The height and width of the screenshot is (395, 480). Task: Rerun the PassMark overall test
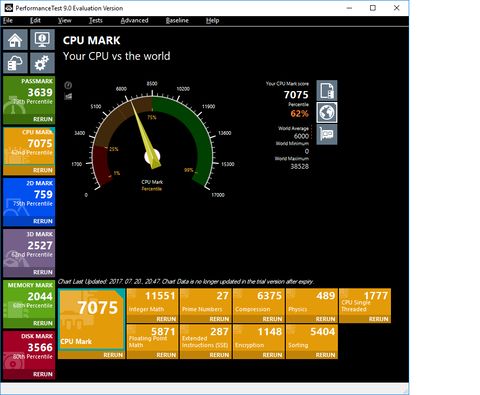(x=43, y=119)
